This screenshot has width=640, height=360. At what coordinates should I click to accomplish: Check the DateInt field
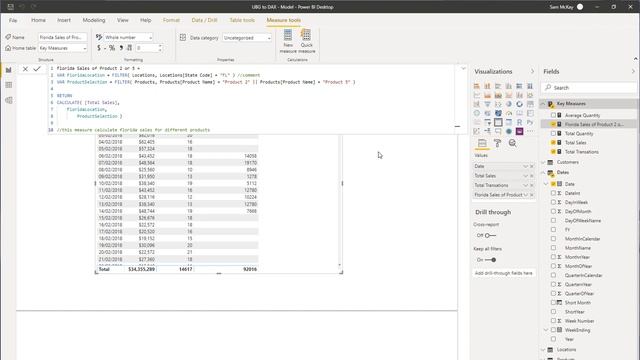pyautogui.click(x=553, y=193)
